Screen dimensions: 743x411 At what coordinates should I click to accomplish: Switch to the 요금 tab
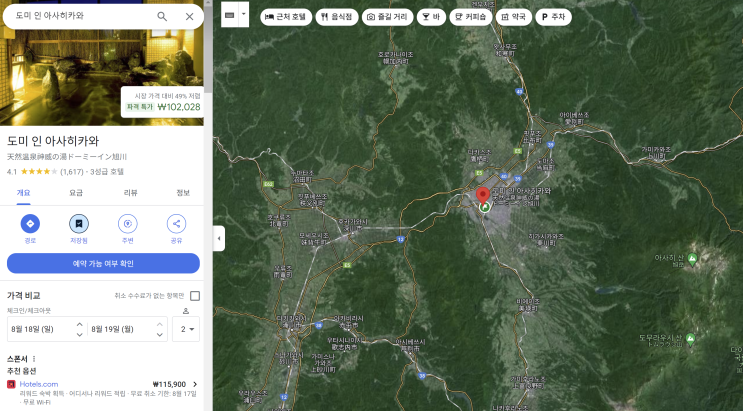[76, 192]
